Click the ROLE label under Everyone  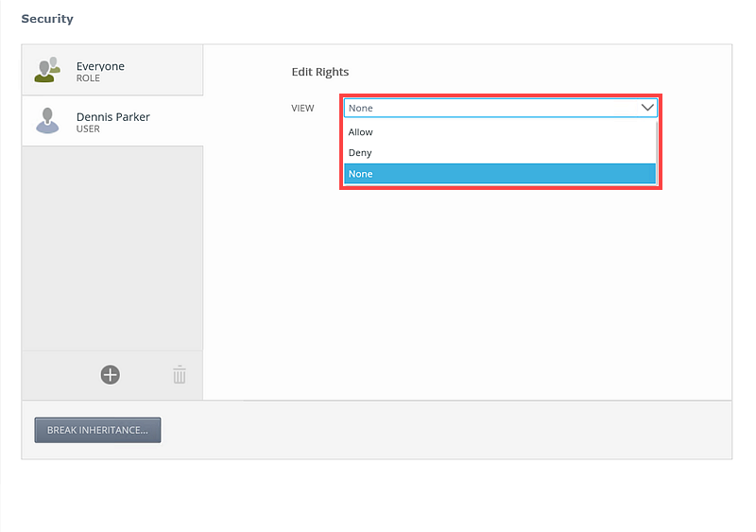[88, 78]
